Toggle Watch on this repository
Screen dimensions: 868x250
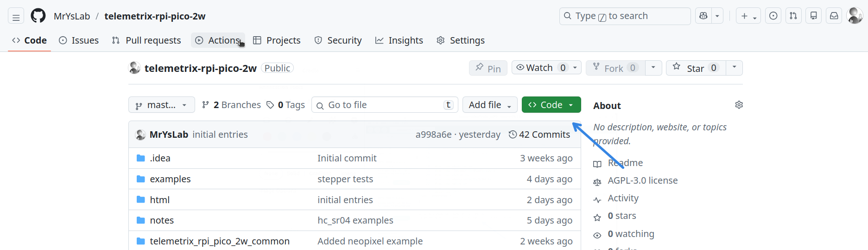(540, 68)
